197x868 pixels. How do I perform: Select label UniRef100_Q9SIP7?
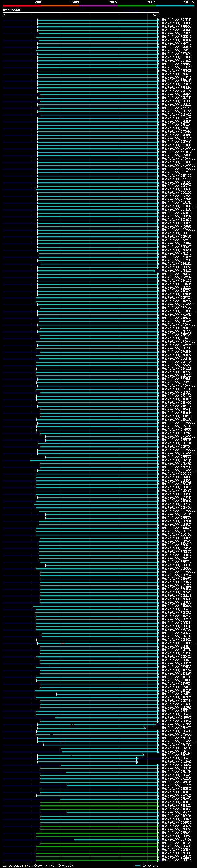(176, 91)
